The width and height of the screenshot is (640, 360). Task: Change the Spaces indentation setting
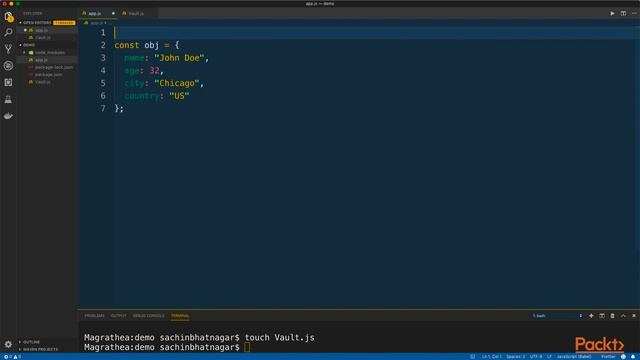[516, 357]
